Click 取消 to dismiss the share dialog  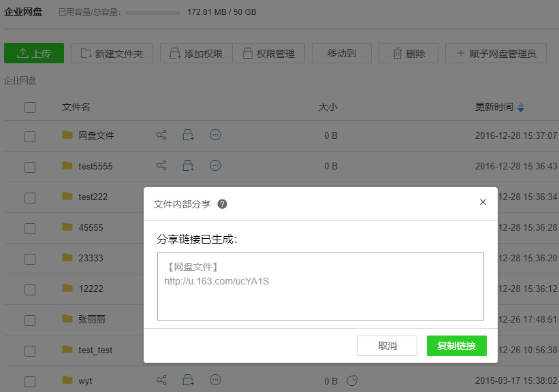point(387,346)
